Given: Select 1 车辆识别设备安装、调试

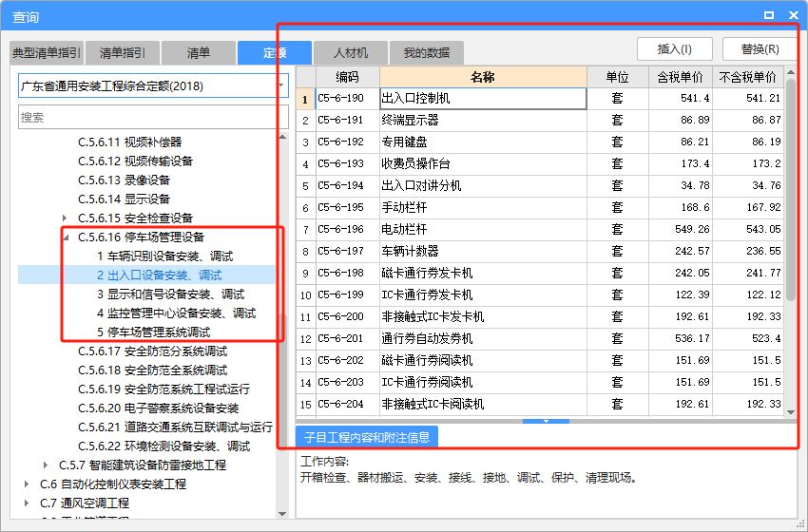Looking at the screenshot, I should (x=164, y=256).
